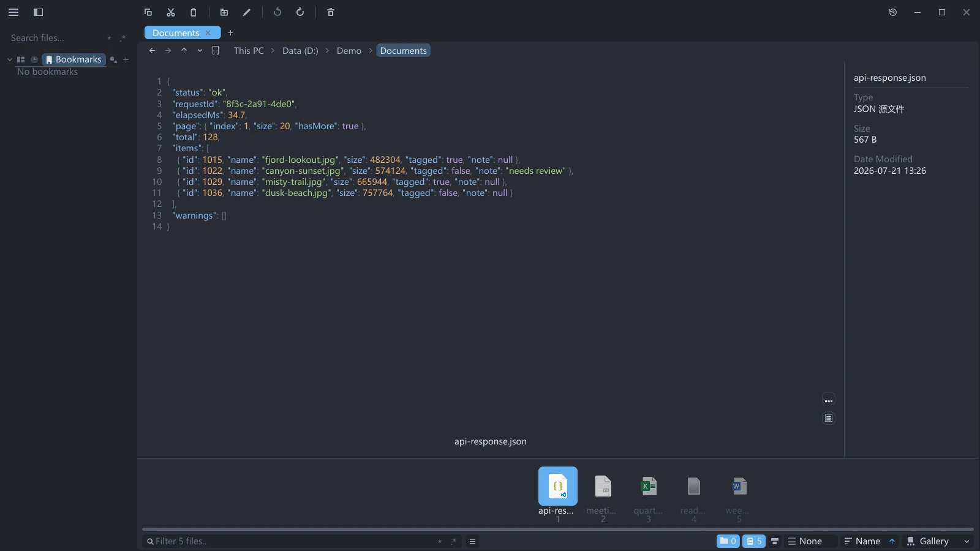The image size is (980, 551).
Task: Navigate forward with right arrow
Action: coord(168,51)
